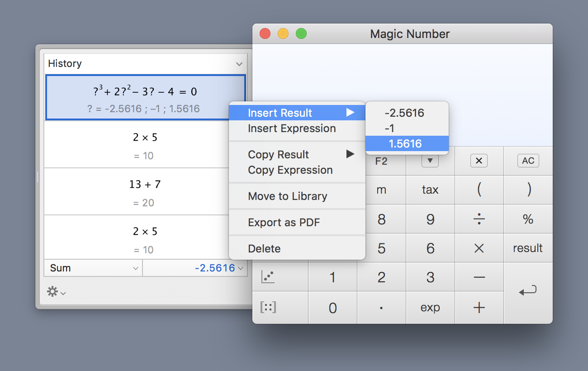Click the backspace delete key

coord(479,161)
